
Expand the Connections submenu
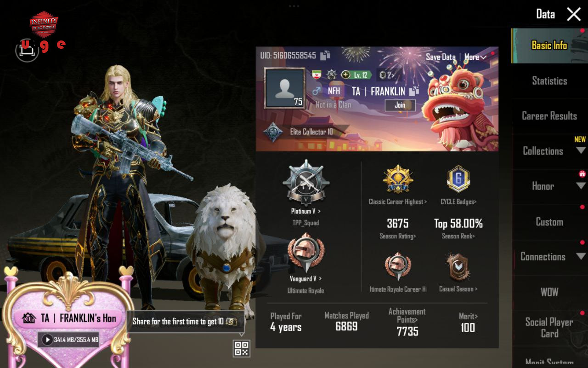point(581,257)
